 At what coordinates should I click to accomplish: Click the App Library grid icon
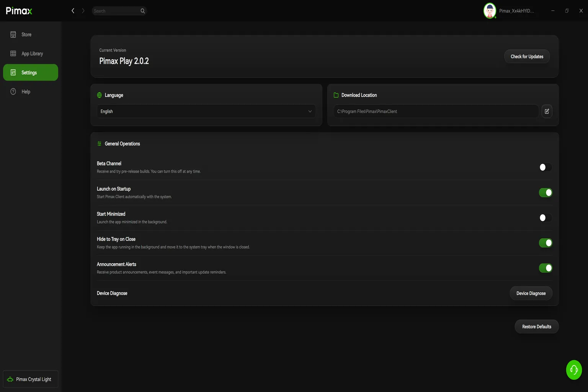13,54
